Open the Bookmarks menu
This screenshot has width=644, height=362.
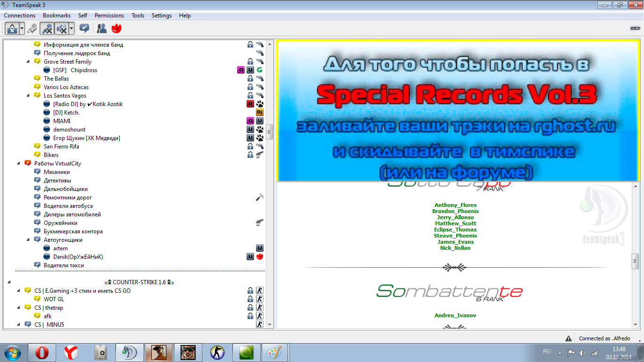[57, 16]
